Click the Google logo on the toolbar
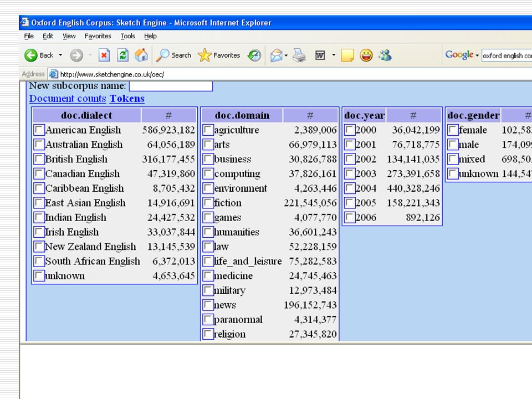 [x=459, y=55]
